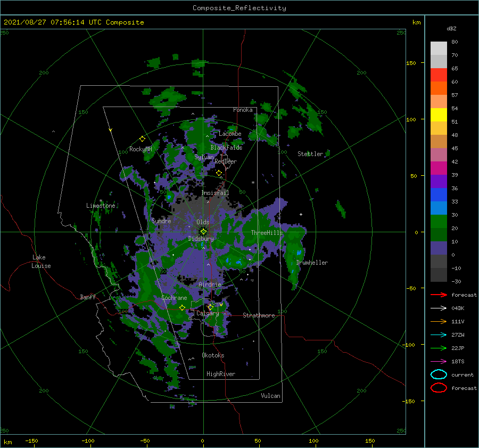The height and width of the screenshot is (448, 479).
Task: Click the -100 tick on bottom axis
Action: [x=88, y=441]
